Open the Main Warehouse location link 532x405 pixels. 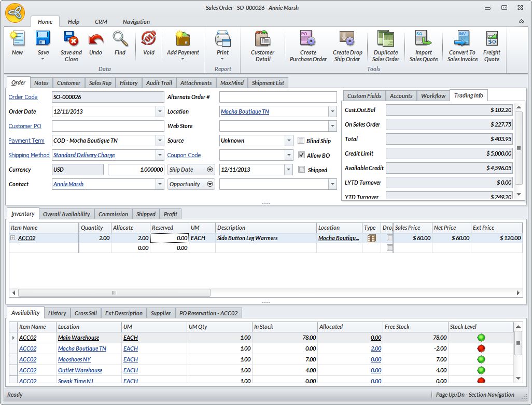coord(78,338)
